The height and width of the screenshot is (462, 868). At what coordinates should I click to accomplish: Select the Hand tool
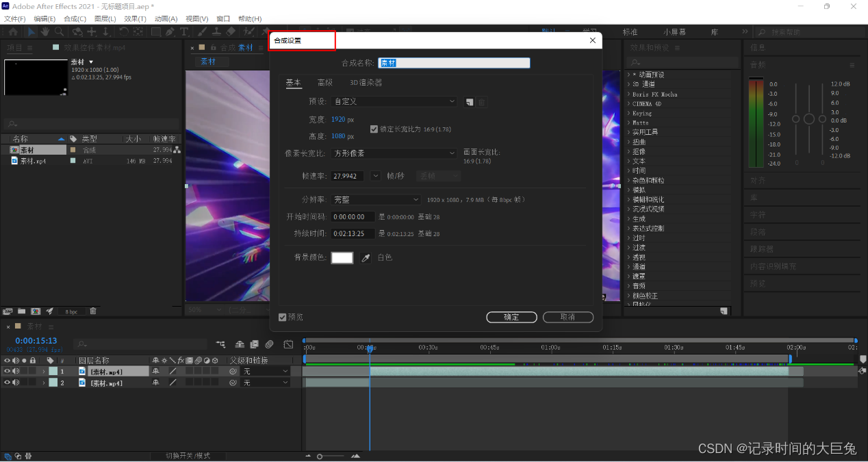pyautogui.click(x=44, y=31)
